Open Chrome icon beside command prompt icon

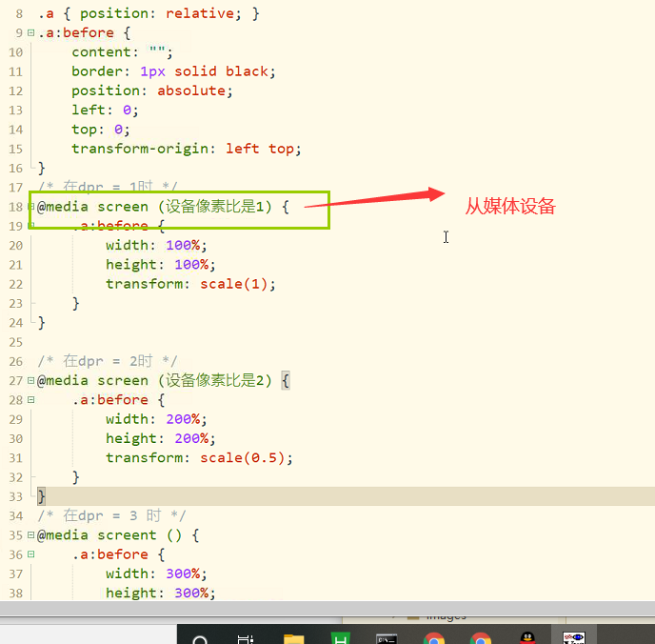click(434, 638)
